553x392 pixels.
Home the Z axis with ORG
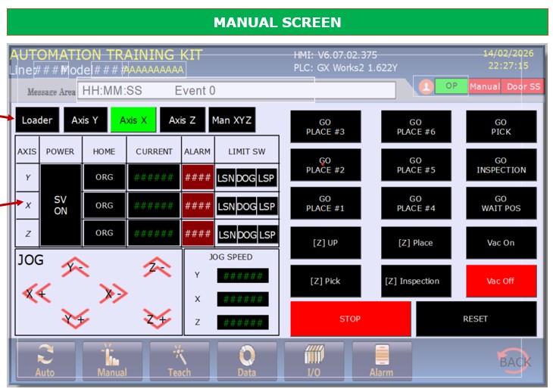105,233
